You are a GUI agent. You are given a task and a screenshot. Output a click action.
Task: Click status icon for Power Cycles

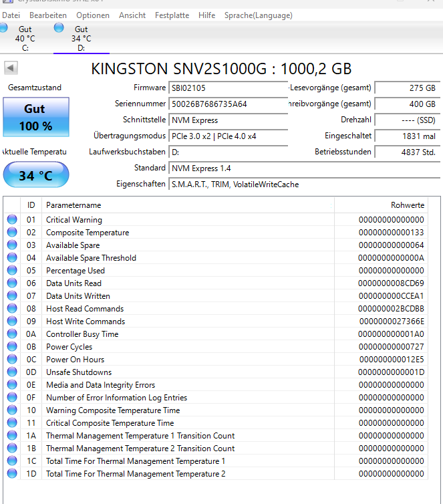pyautogui.click(x=12, y=346)
